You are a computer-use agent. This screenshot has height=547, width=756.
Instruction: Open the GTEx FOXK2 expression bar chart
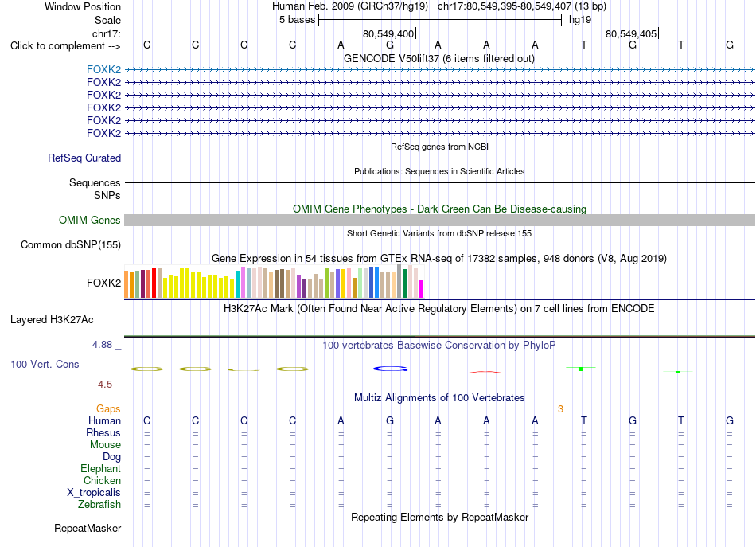coord(274,282)
